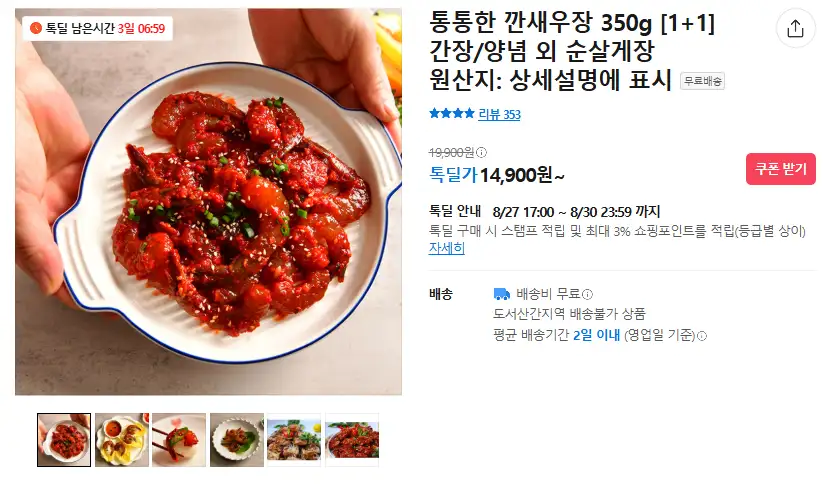Click the 무료배송 badge
The width and height of the screenshot is (838, 492).
pyautogui.click(x=702, y=81)
